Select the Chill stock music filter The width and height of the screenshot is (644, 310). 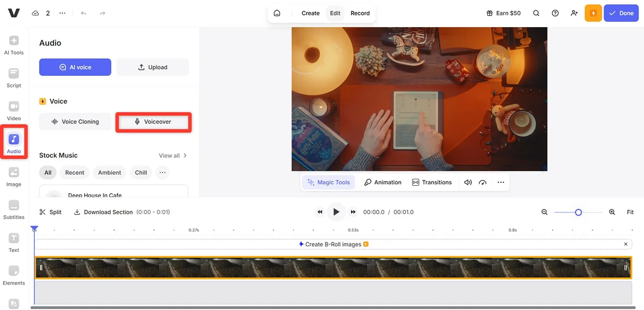[x=141, y=172]
